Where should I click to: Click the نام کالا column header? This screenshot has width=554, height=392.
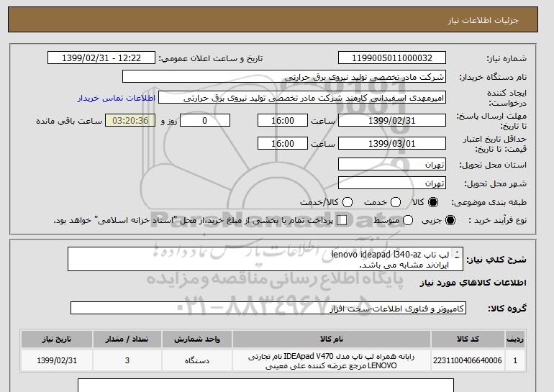pyautogui.click(x=332, y=339)
